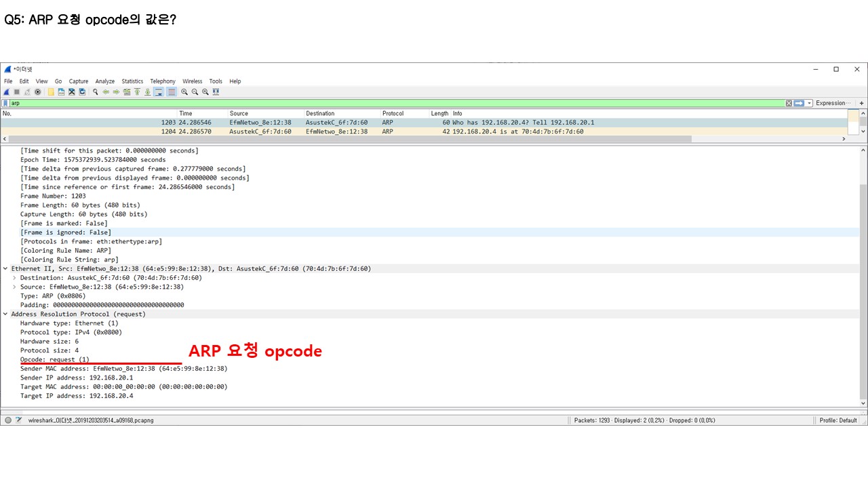Image resolution: width=868 pixels, height=488 pixels.
Task: Reset text to normal size
Action: click(205, 91)
